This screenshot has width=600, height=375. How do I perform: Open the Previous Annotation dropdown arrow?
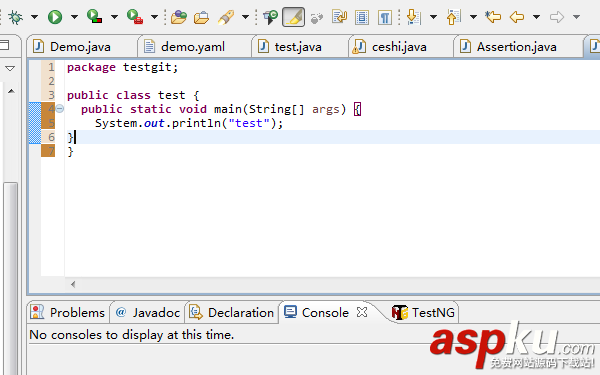point(473,17)
